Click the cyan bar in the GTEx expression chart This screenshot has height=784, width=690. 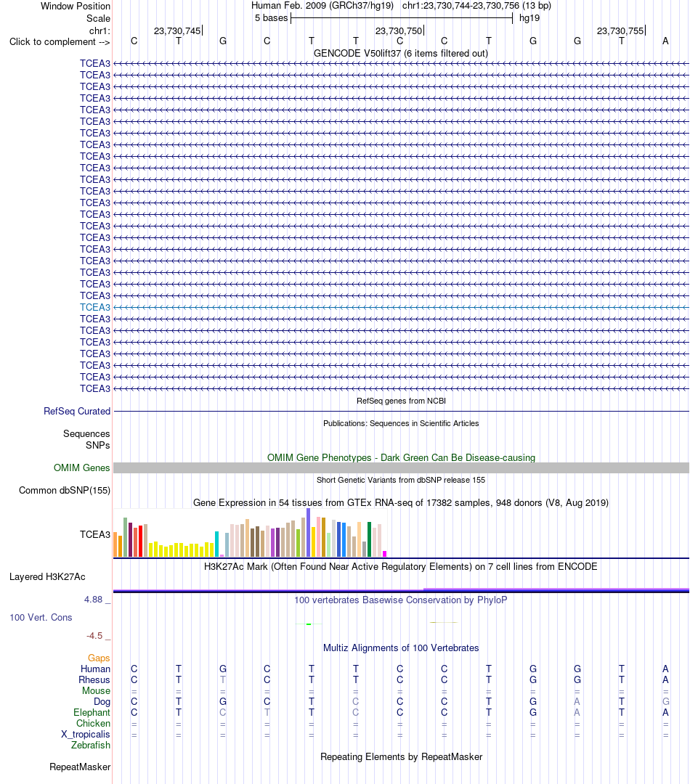click(216, 544)
